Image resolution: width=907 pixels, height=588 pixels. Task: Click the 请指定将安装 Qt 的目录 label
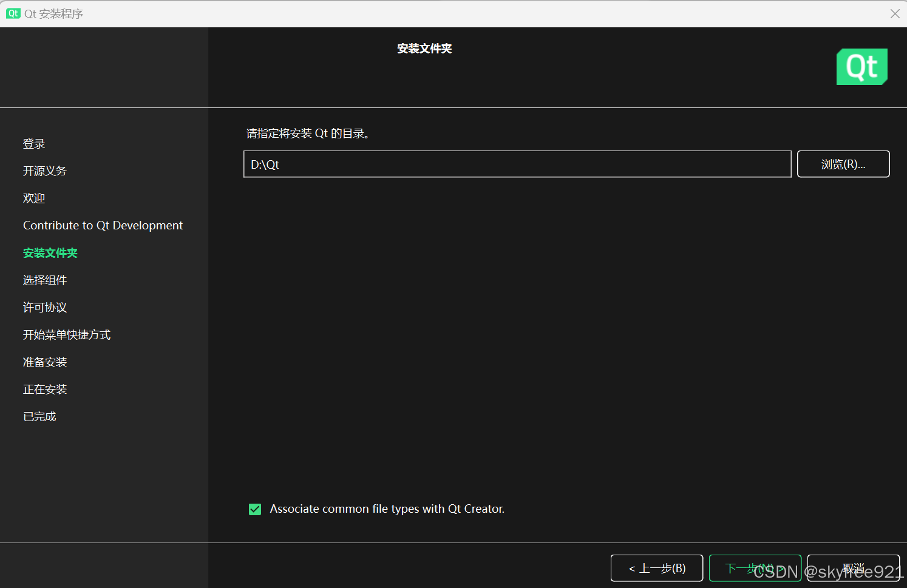(308, 133)
